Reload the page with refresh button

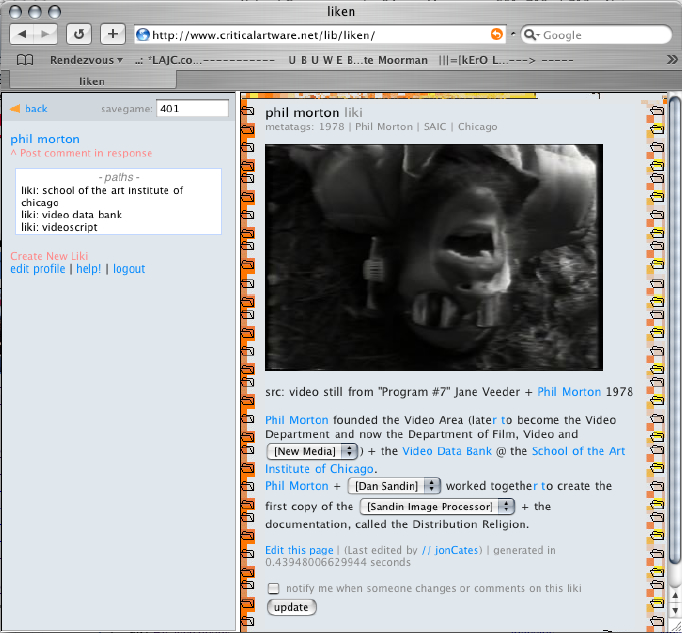pyautogui.click(x=79, y=34)
